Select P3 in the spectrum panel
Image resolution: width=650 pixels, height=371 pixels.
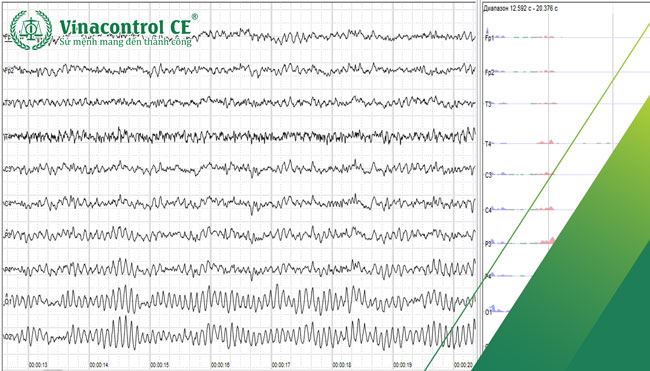click(488, 244)
